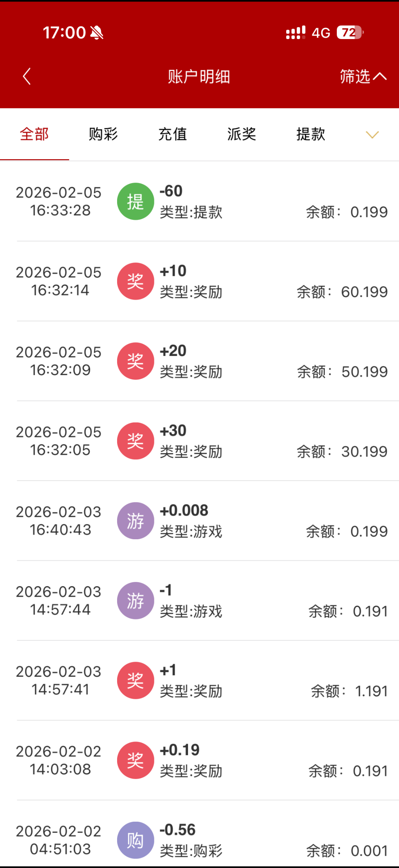Open the 派奖 tab

[241, 134]
